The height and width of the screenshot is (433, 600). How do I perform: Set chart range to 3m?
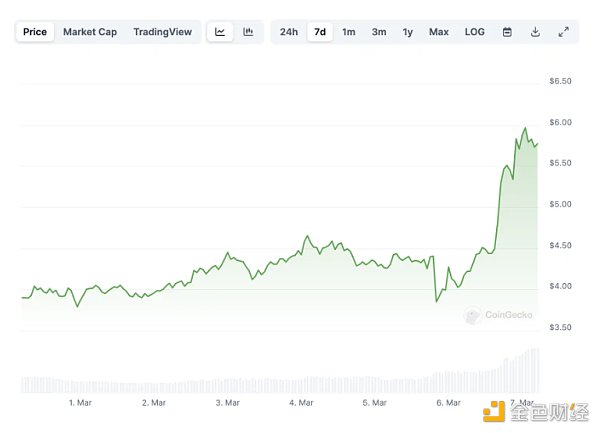pyautogui.click(x=379, y=32)
